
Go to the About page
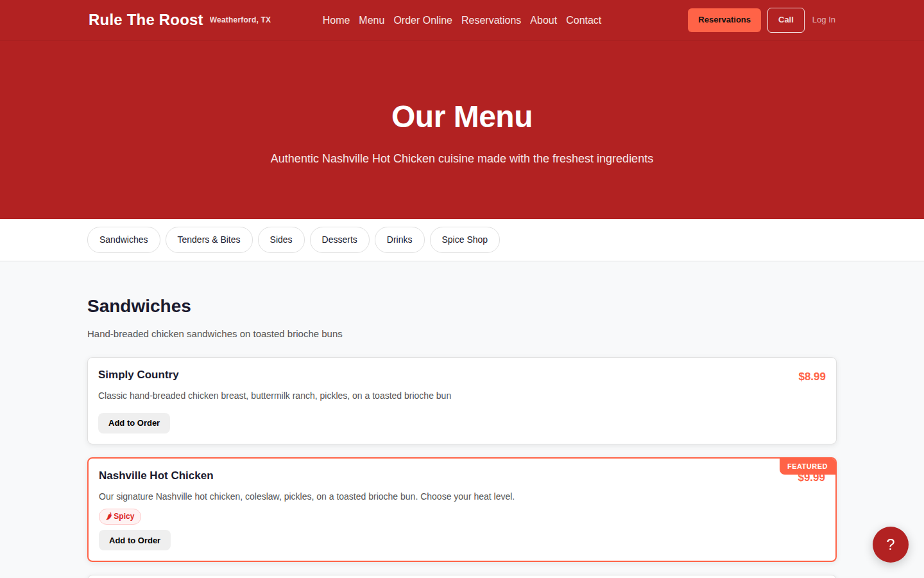543,20
